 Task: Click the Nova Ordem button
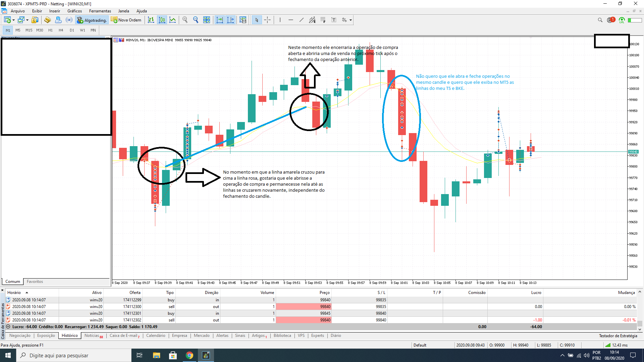click(126, 20)
